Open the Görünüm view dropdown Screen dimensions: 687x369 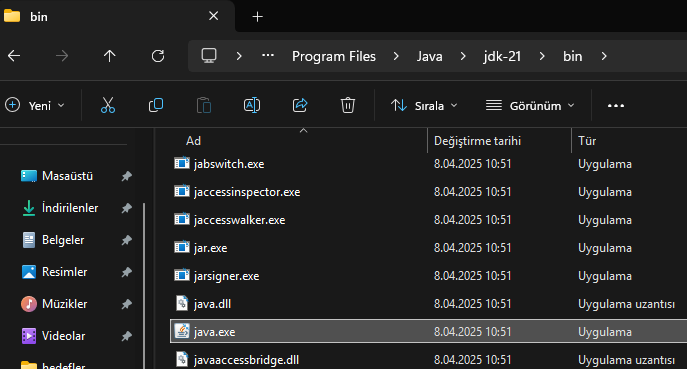click(x=530, y=106)
